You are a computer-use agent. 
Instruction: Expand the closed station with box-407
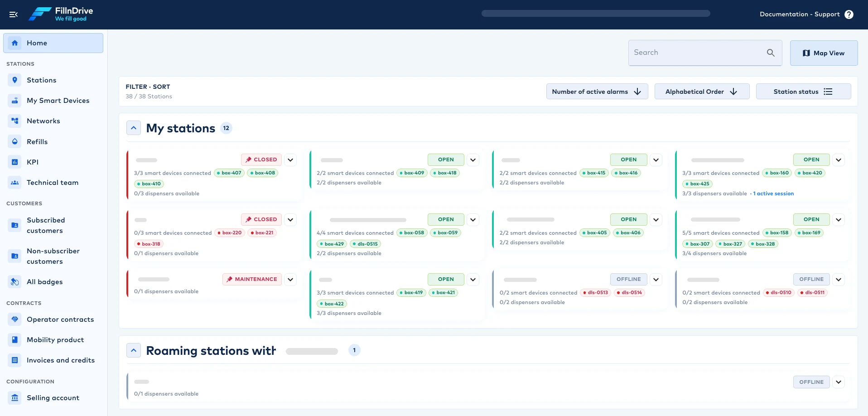[x=290, y=160]
